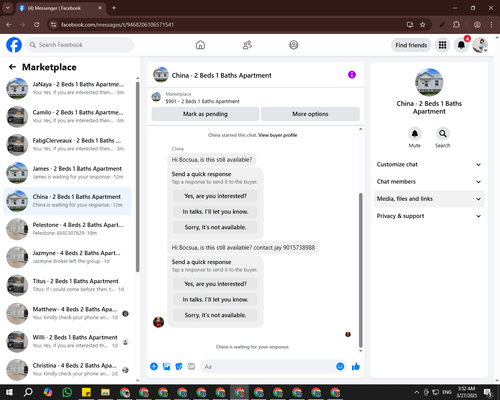Image resolution: width=500 pixels, height=400 pixels.
Task: Search in conversation with magnifier icon
Action: pos(442,134)
